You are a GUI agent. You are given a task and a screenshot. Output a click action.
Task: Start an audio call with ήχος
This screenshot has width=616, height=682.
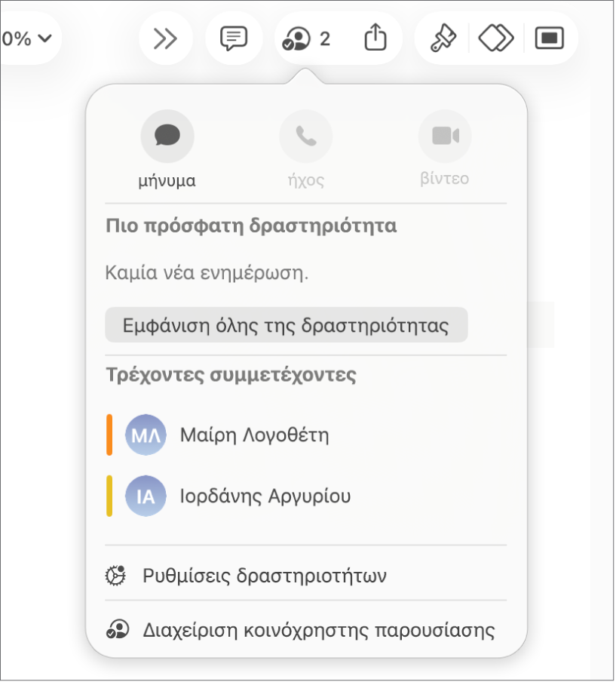tap(306, 149)
